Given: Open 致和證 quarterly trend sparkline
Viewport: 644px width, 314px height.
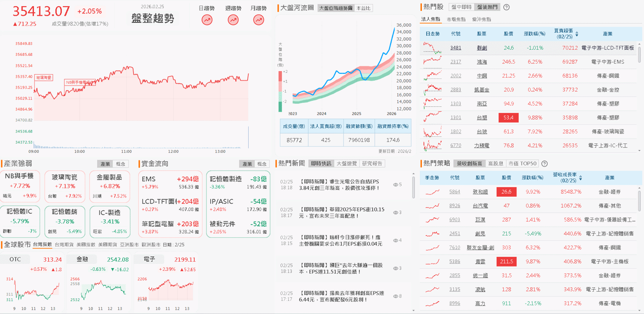Looking at the screenshot, I should 432,192.
